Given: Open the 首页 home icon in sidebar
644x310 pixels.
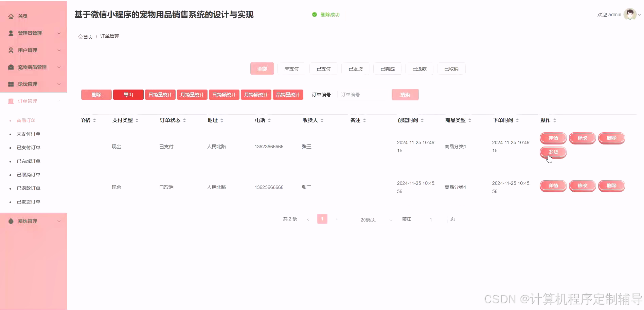Looking at the screenshot, I should pyautogui.click(x=11, y=16).
